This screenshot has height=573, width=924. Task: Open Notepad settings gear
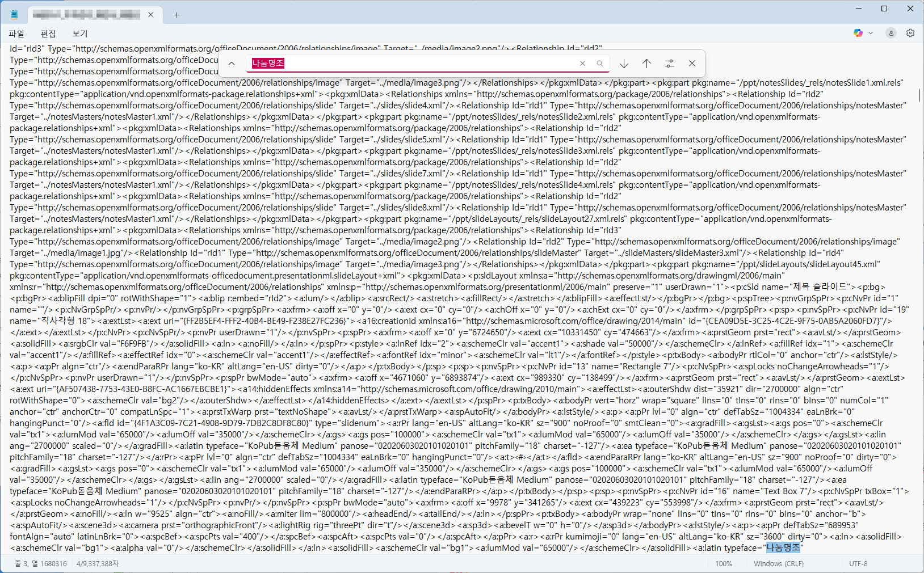[910, 33]
